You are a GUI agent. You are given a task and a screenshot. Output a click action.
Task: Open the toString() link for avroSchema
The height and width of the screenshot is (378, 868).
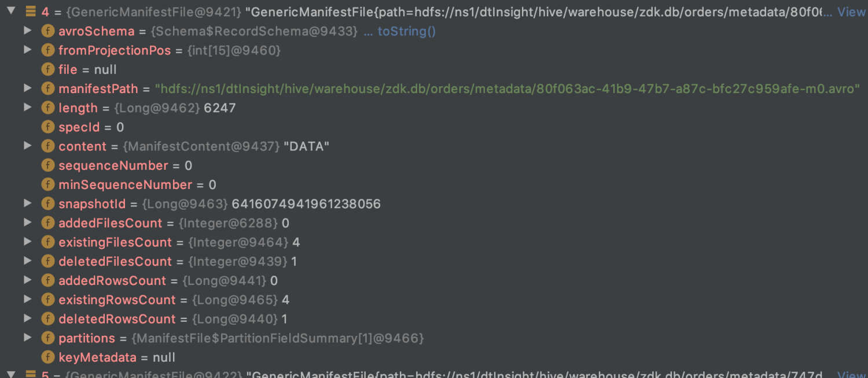[406, 31]
